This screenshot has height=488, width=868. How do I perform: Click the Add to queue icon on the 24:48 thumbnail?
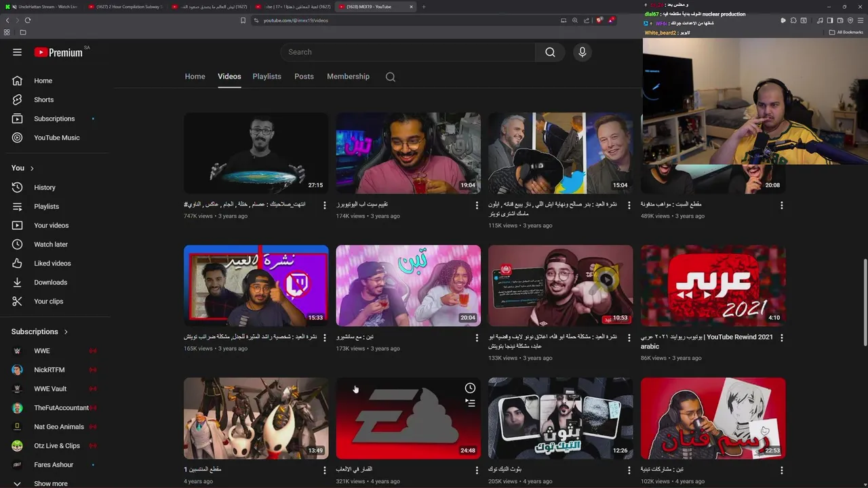(470, 403)
